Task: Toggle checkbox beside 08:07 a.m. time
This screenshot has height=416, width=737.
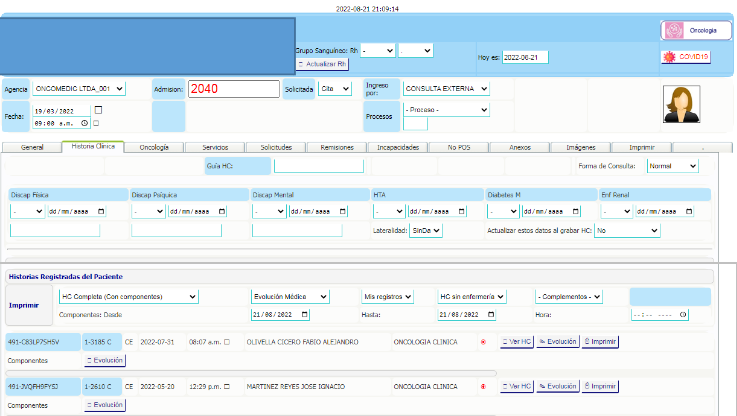Action: [227, 342]
